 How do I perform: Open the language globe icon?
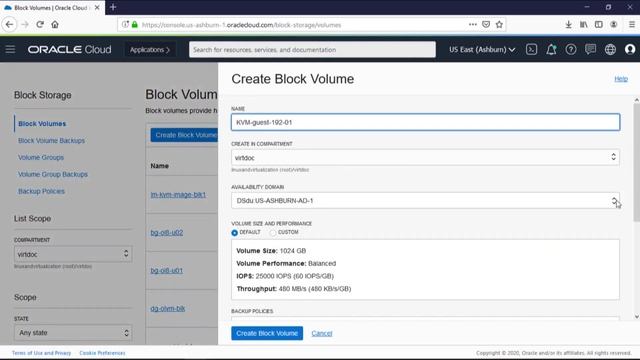610,49
